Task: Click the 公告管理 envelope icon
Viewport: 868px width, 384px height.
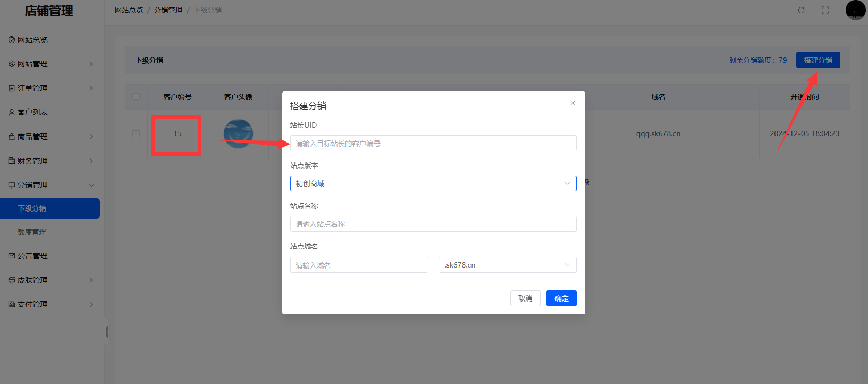Action: point(12,256)
